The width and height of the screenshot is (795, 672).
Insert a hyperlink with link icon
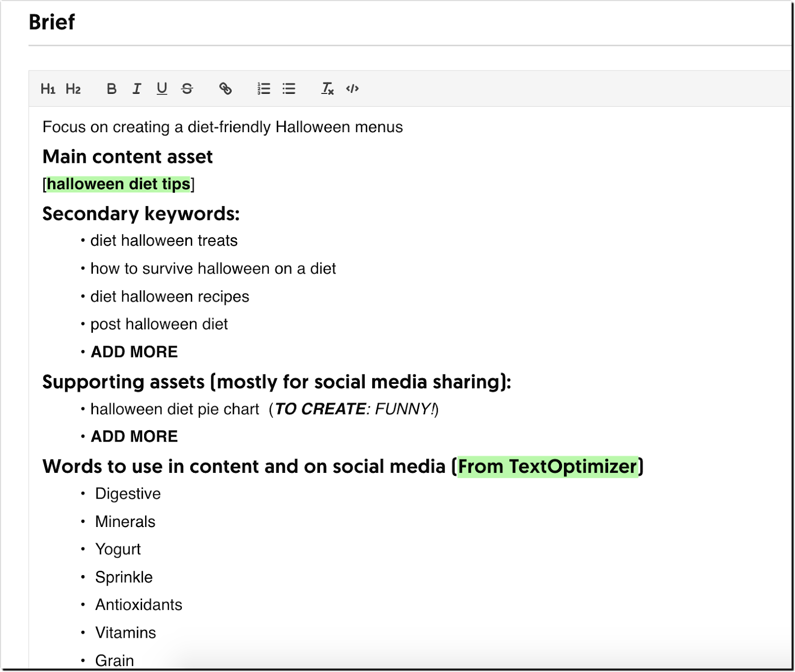coord(225,89)
